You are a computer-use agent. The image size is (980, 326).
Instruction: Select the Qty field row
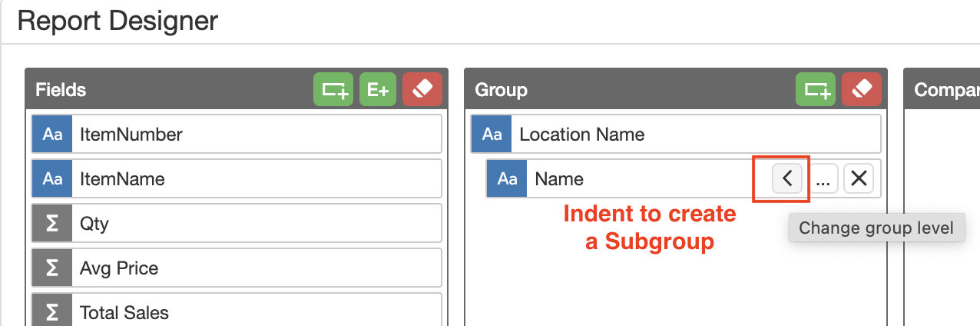click(237, 224)
